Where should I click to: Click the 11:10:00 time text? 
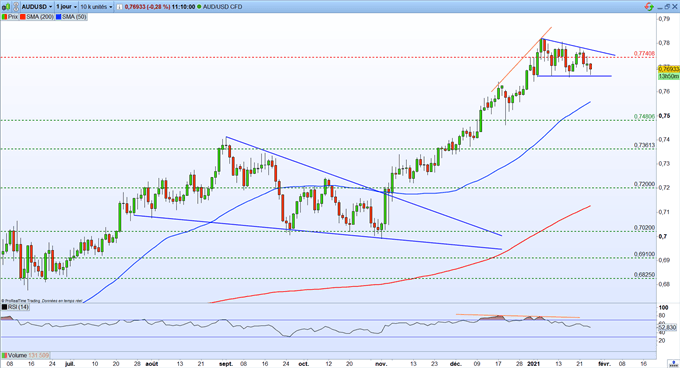click(x=183, y=7)
